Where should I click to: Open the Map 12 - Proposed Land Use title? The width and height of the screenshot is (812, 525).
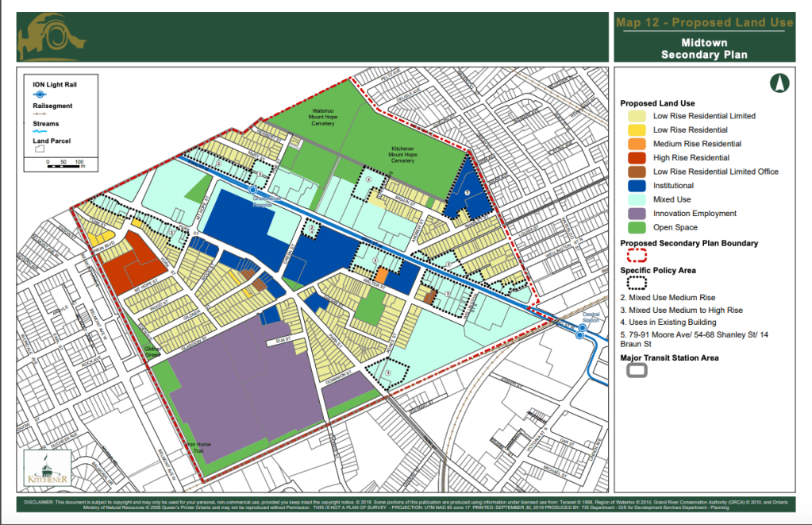pyautogui.click(x=703, y=22)
